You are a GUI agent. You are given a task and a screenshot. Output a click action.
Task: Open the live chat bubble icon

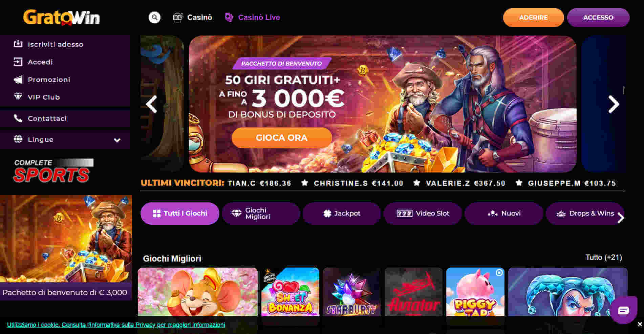coord(623,310)
